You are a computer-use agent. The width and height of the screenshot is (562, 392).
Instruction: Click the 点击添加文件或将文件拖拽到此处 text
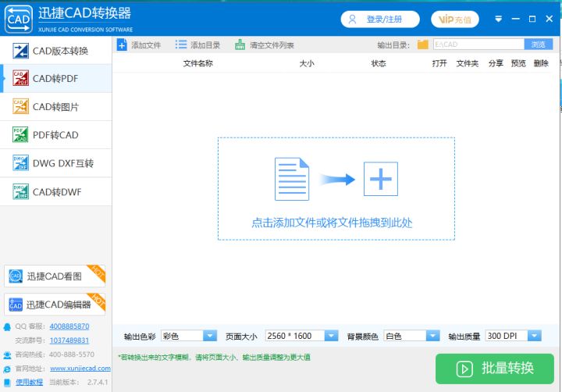pyautogui.click(x=332, y=223)
